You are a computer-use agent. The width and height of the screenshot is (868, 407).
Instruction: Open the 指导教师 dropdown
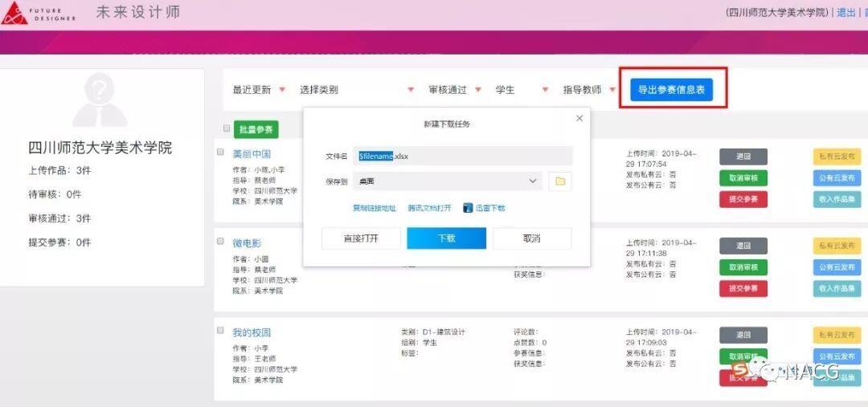coord(589,90)
